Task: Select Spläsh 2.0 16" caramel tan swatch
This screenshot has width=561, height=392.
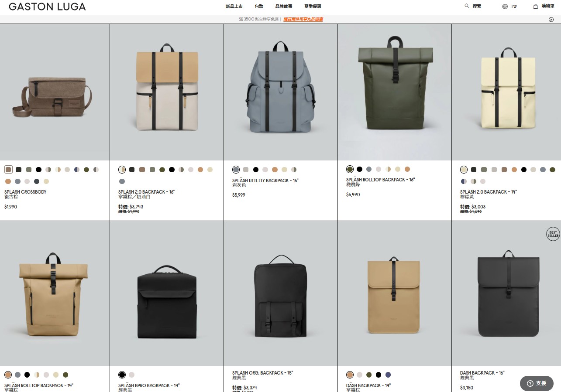Action: 200,170
